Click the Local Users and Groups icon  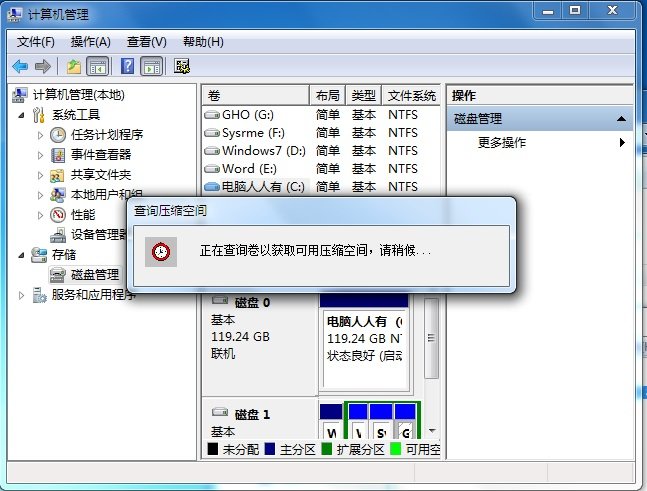click(x=57, y=195)
